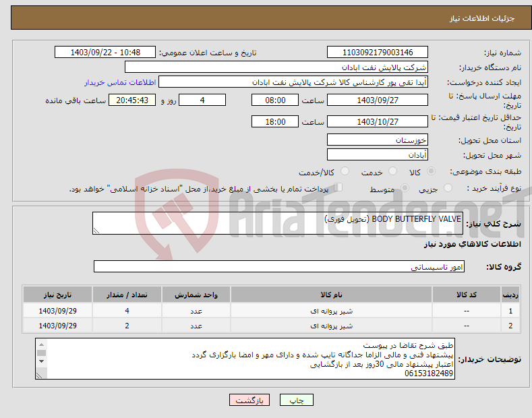Viewport: 532px width, 418px height.
Task: Click the ردیف column header
Action: (x=510, y=295)
